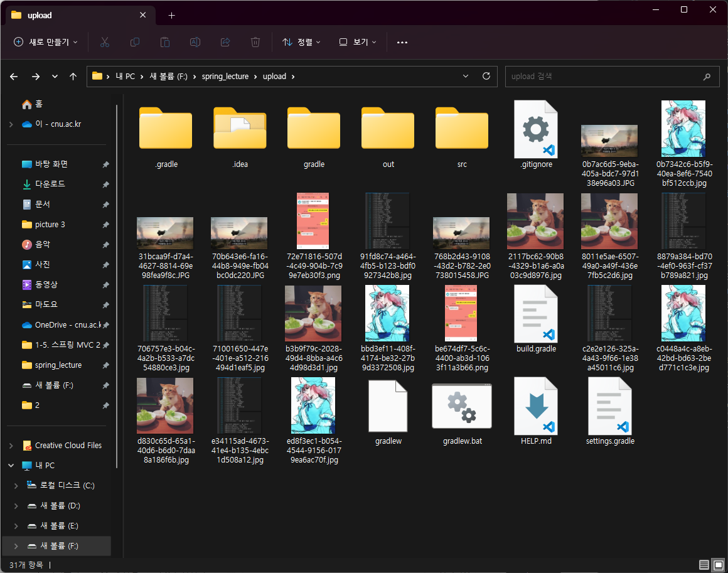Add a new tab with plus button

(x=172, y=15)
